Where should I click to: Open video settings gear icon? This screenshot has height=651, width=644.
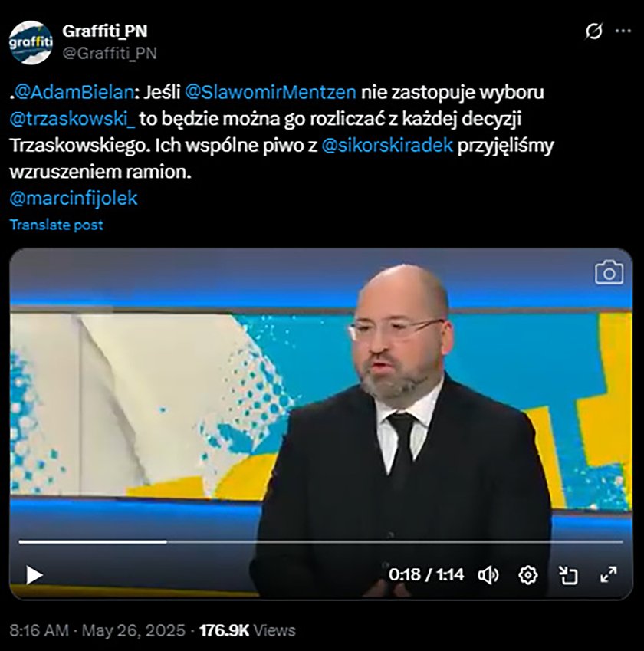pos(528,575)
